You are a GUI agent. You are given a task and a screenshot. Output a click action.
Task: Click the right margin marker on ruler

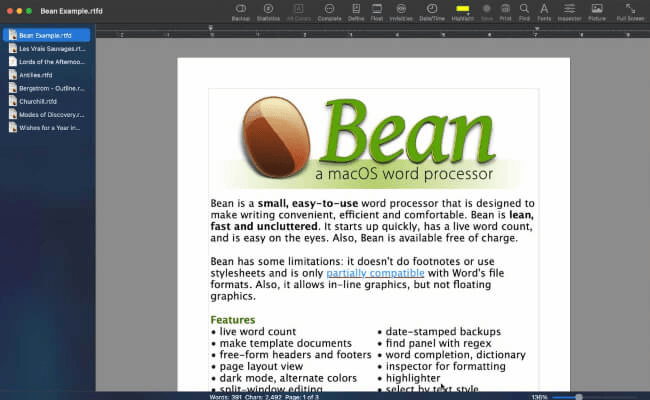(x=537, y=29)
